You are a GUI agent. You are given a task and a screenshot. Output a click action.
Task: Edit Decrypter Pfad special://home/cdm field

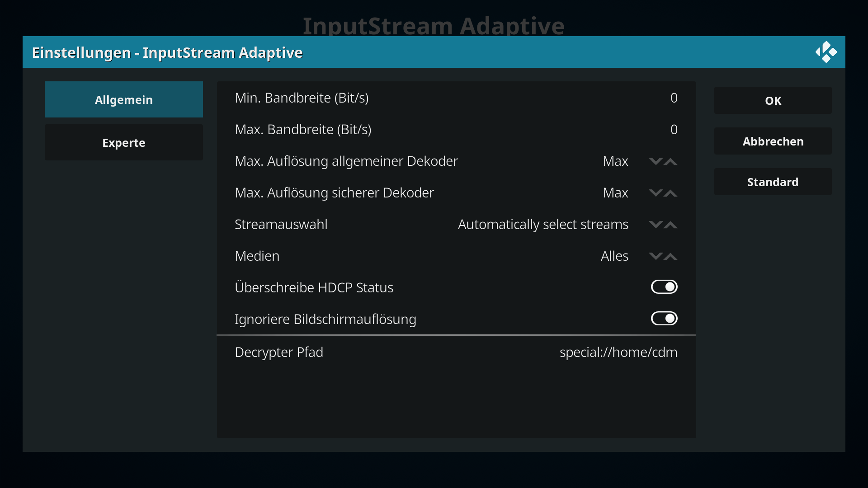456,352
